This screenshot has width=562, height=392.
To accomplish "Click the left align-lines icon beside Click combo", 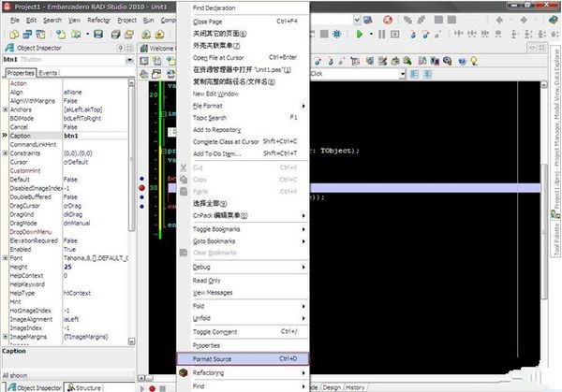I will 414,74.
